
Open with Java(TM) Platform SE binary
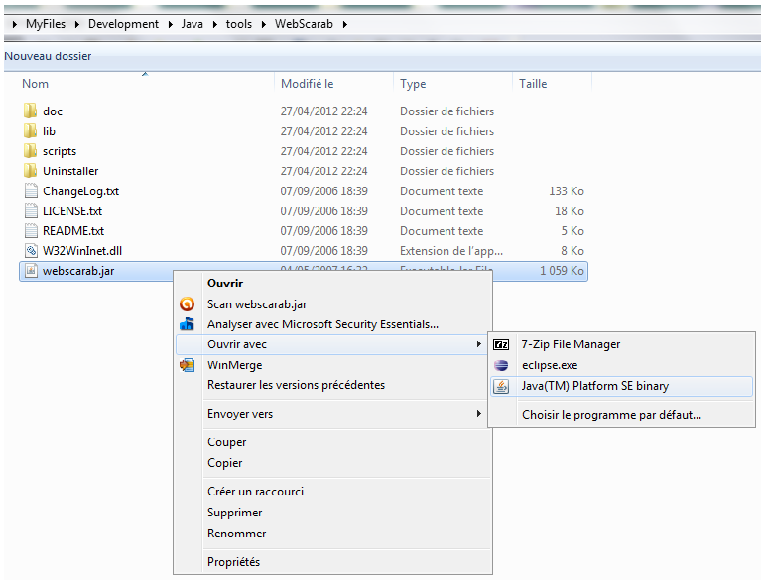point(621,386)
